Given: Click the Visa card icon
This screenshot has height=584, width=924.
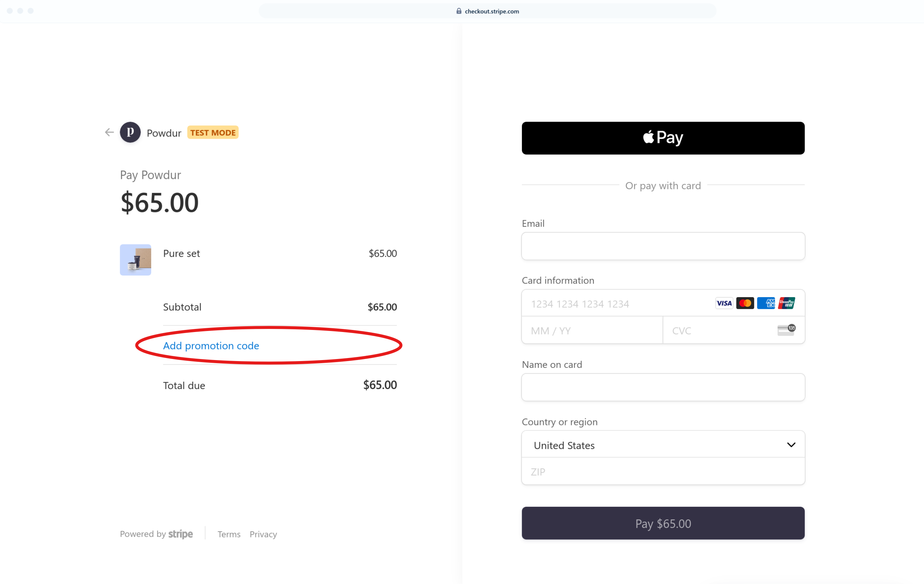Looking at the screenshot, I should 724,303.
